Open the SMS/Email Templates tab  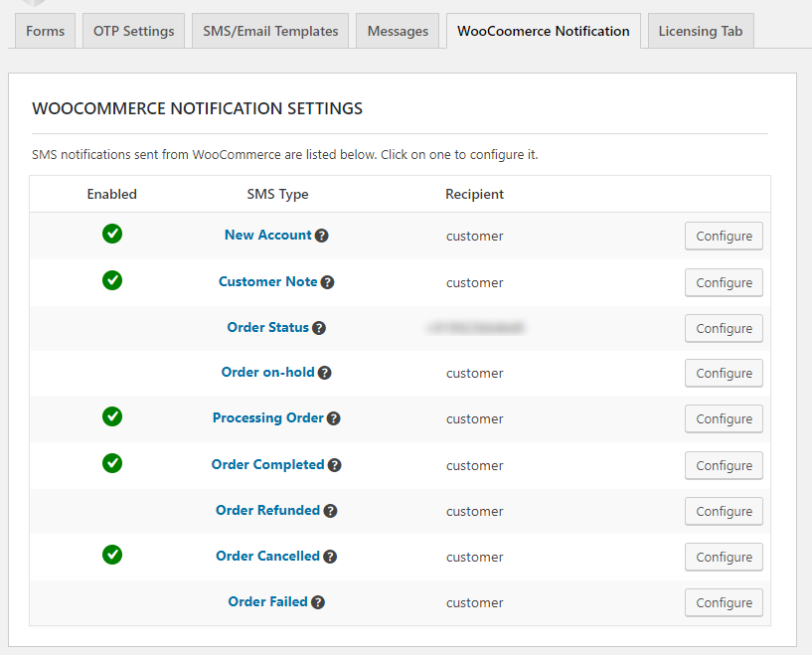(270, 31)
